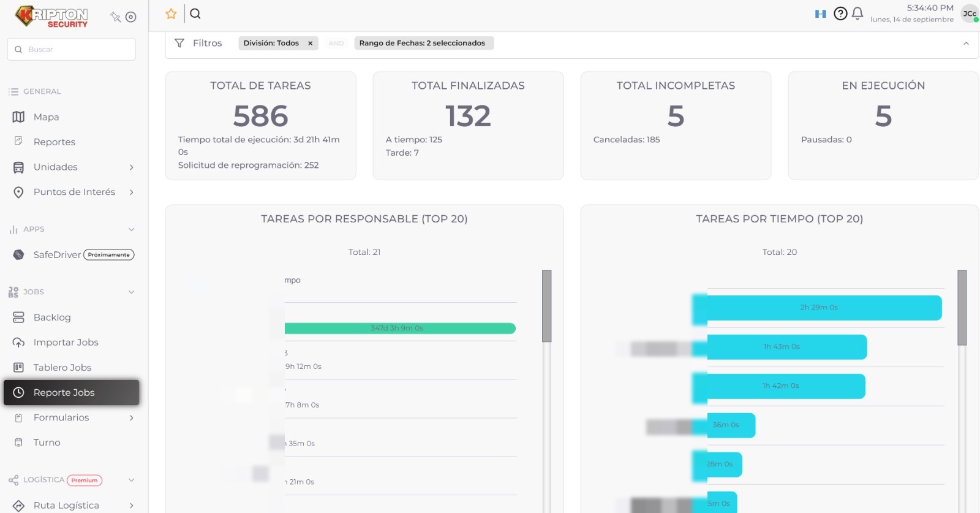Click the Tareas por Responsable chart scrollbar
The image size is (980, 513).
[x=547, y=306]
